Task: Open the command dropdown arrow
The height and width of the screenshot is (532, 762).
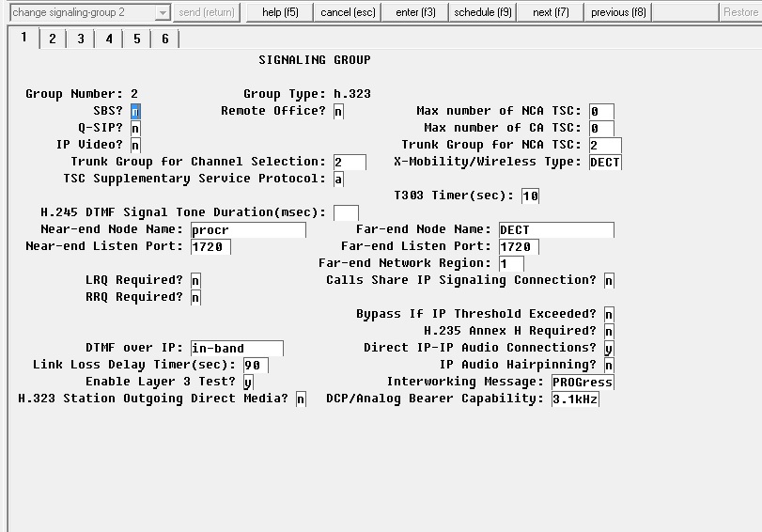Action: [x=163, y=12]
